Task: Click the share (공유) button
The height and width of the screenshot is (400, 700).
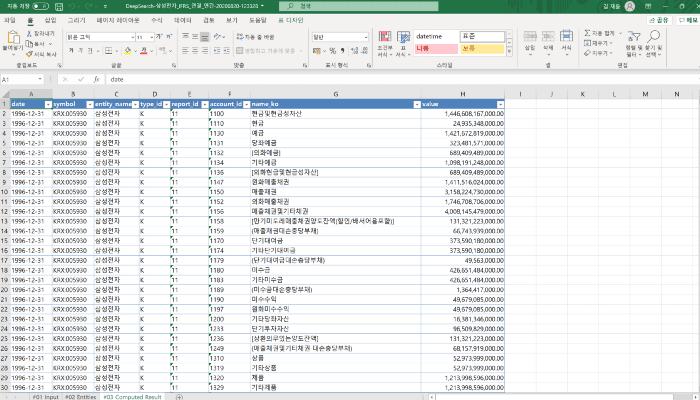Action: (x=659, y=20)
